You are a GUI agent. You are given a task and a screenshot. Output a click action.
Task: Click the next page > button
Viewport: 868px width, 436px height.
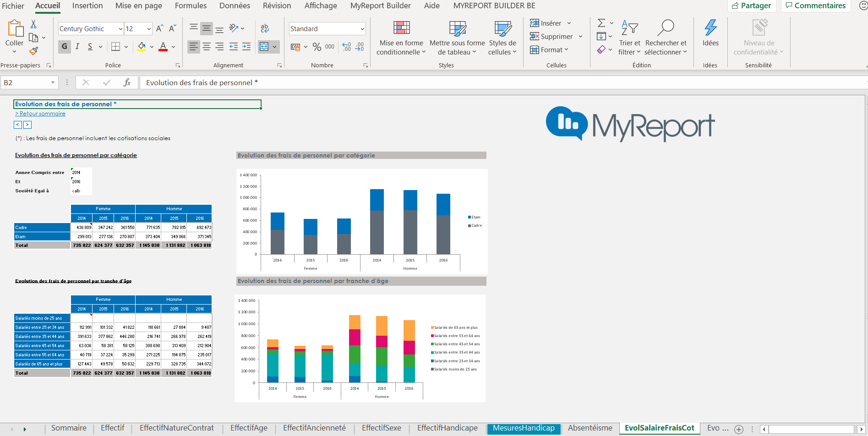point(27,125)
